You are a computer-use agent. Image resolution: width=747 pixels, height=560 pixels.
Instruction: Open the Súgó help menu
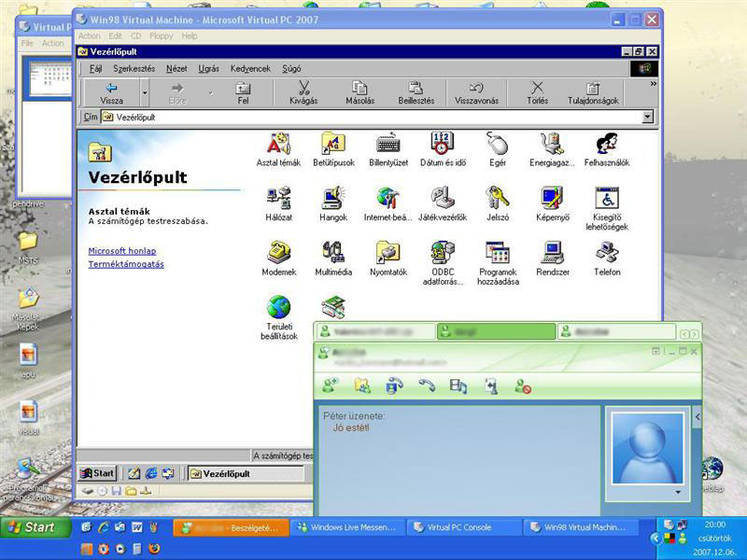tap(291, 68)
